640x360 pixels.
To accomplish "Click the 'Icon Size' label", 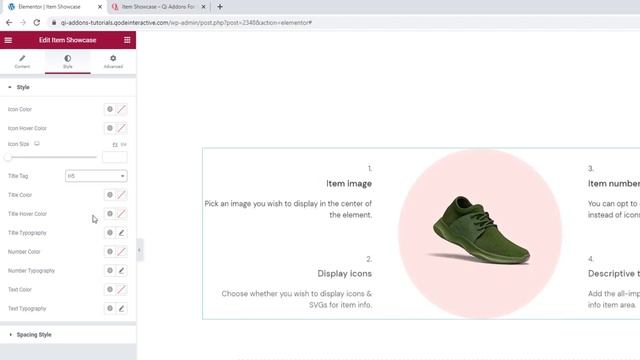I will 18,144.
